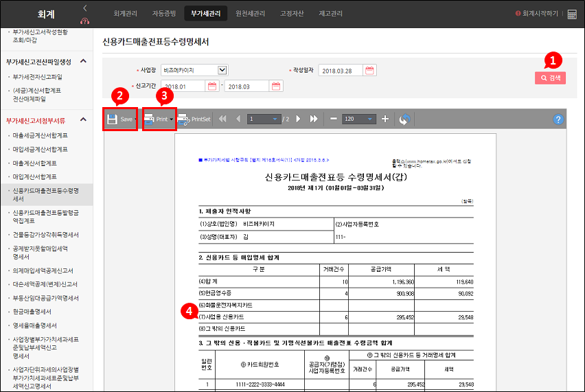The image size is (585, 392).
Task: Zoom out with the minus icon
Action: pos(334,119)
